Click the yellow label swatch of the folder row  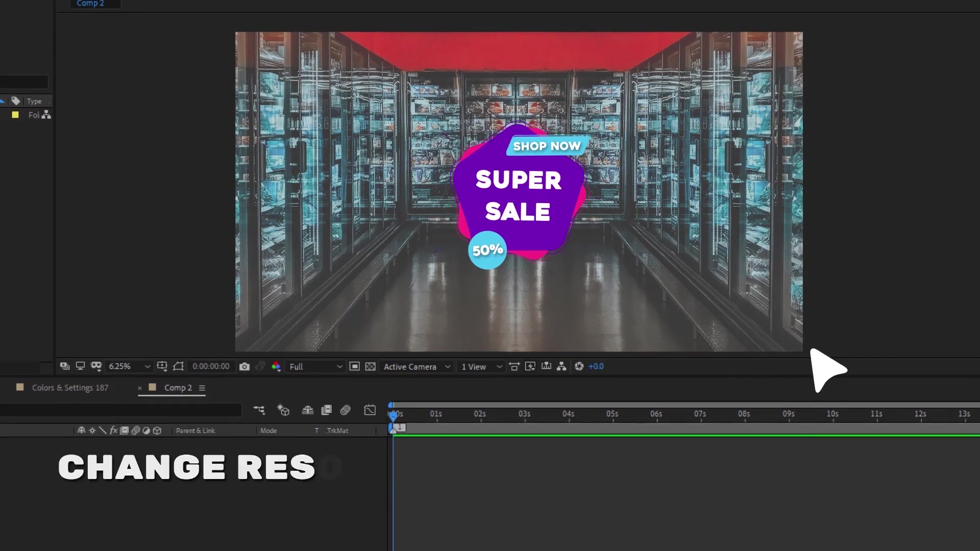[15, 115]
